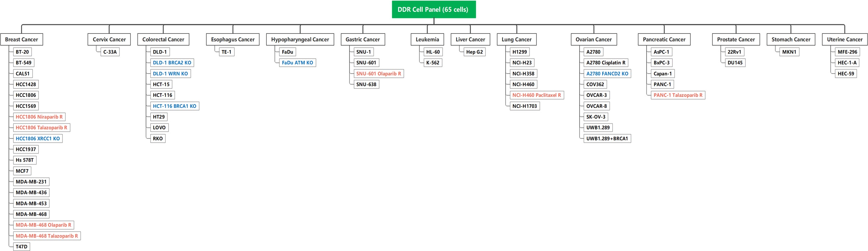Select the Ovarian Cancer category node
The width and height of the screenshot is (868, 251).
click(x=594, y=39)
